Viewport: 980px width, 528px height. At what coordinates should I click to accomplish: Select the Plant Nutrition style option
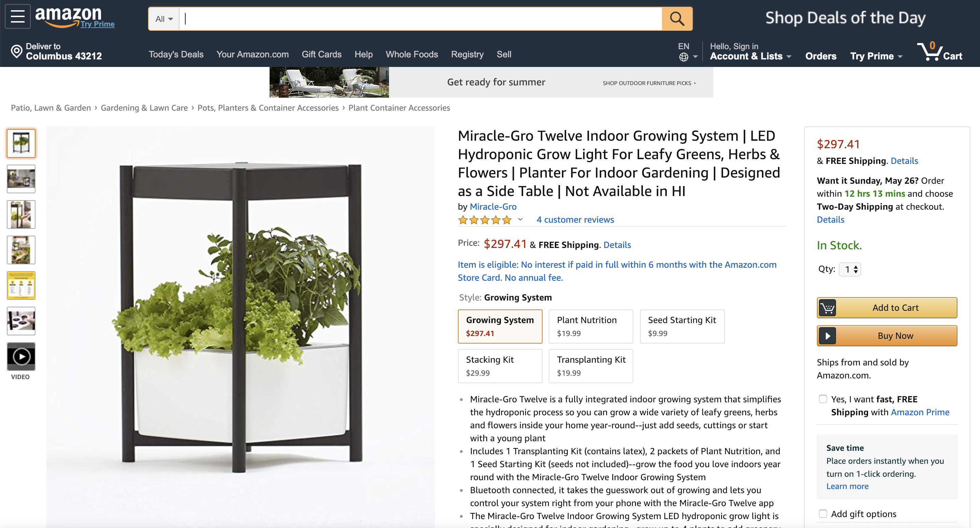pos(591,326)
